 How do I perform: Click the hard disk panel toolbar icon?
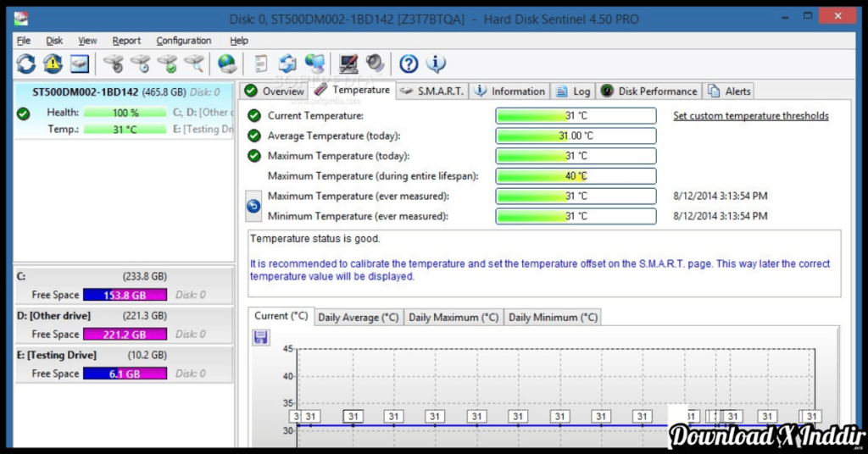point(79,64)
